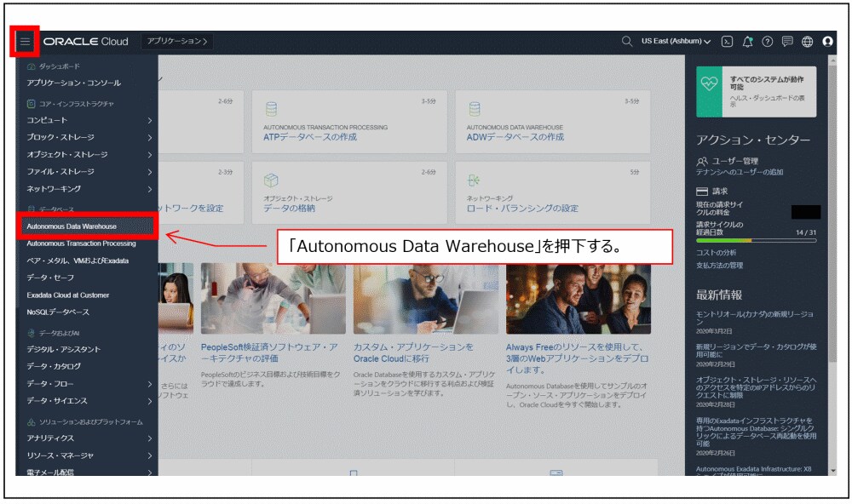This screenshot has height=504, width=852.
Task: Click the PeopleSoft article thumbnail image
Action: (273, 298)
